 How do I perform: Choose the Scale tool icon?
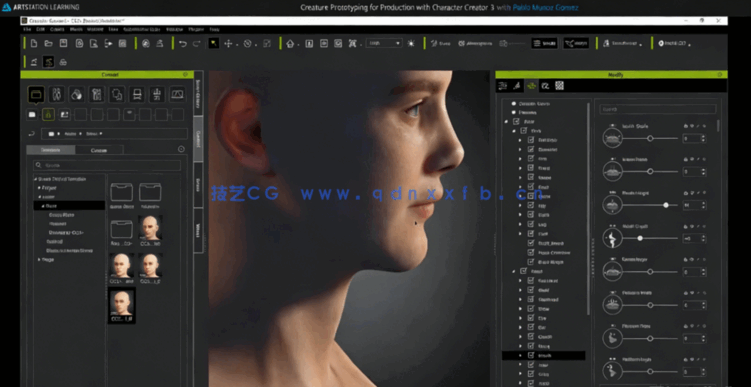pyautogui.click(x=267, y=44)
